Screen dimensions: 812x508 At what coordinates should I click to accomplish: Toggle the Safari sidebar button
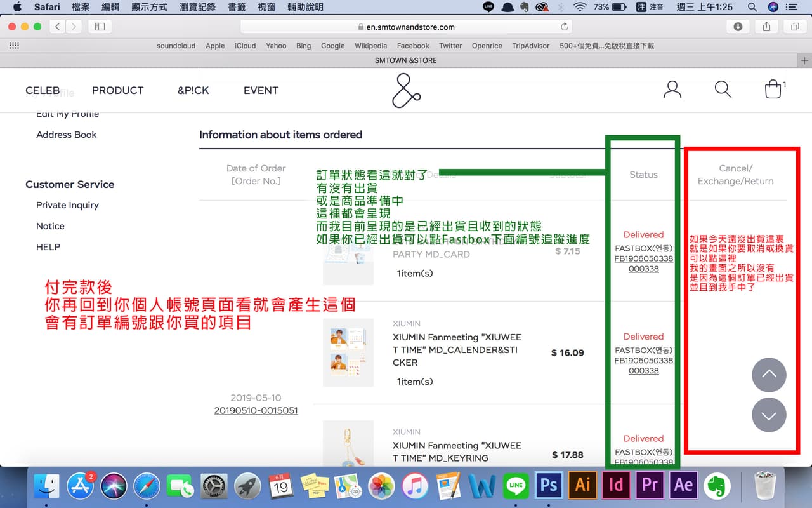(x=100, y=27)
